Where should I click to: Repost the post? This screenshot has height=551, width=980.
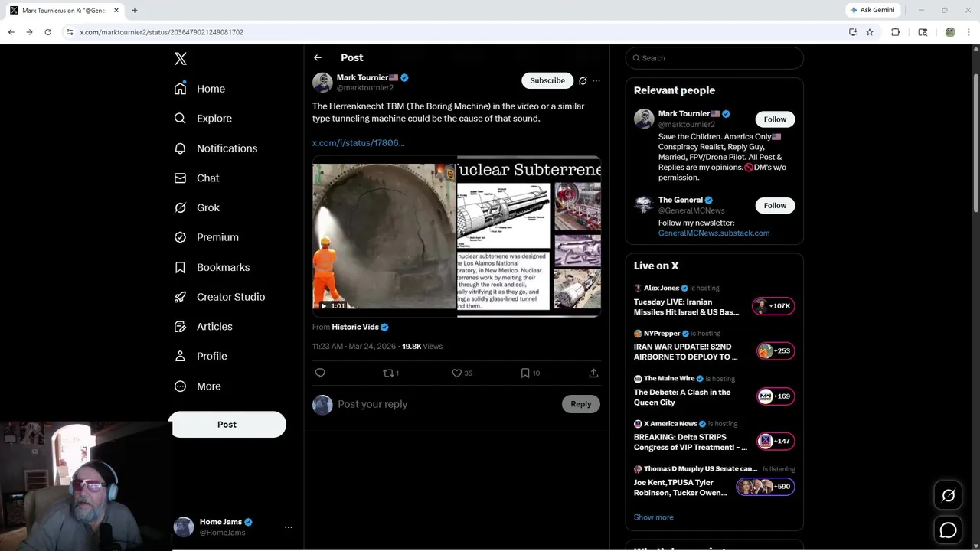click(x=390, y=373)
